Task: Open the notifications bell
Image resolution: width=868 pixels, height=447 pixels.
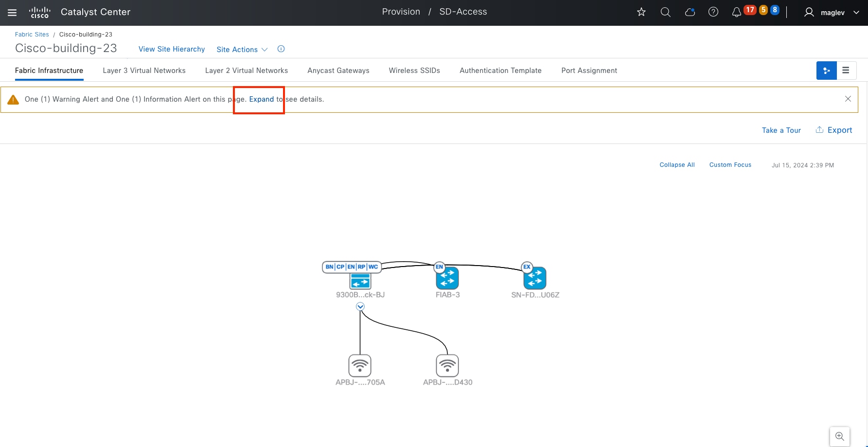Action: 736,12
